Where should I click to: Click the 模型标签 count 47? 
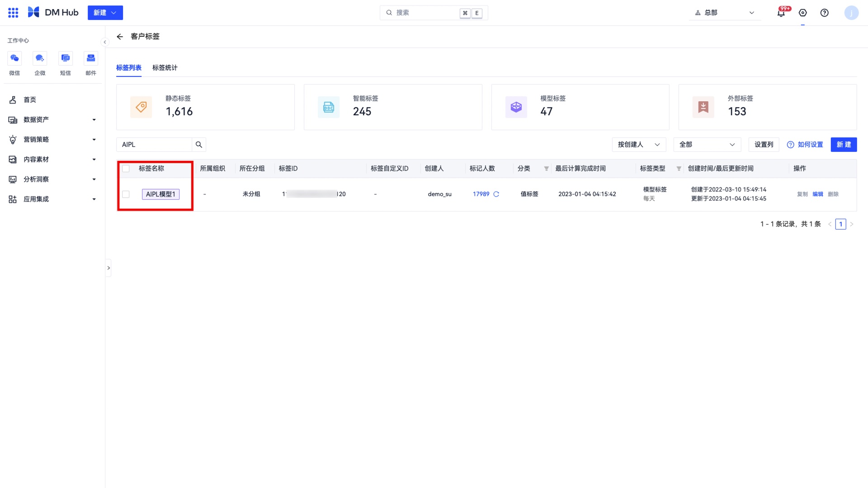click(x=547, y=112)
